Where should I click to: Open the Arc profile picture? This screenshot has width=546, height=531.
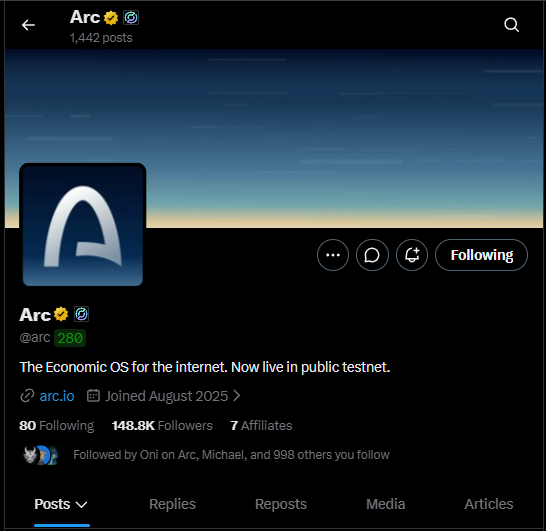(83, 225)
